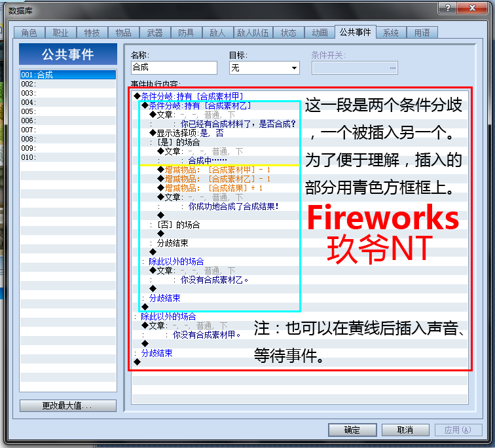
Task: Select list entry 008:
Action: (x=68, y=139)
